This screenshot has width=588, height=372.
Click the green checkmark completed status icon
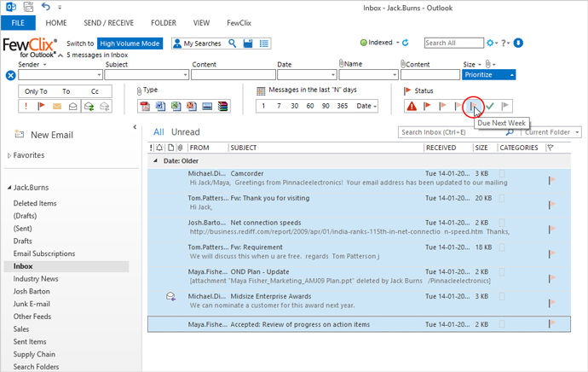pos(490,106)
